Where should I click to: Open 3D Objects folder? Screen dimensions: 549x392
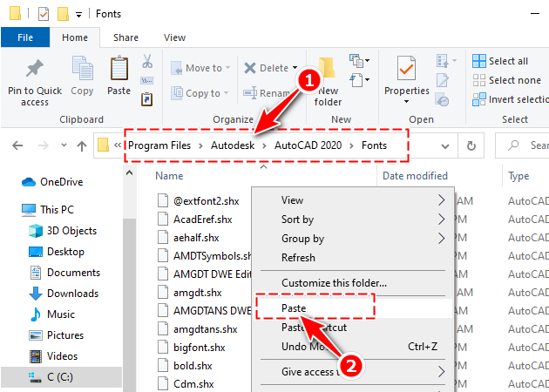[x=63, y=231]
